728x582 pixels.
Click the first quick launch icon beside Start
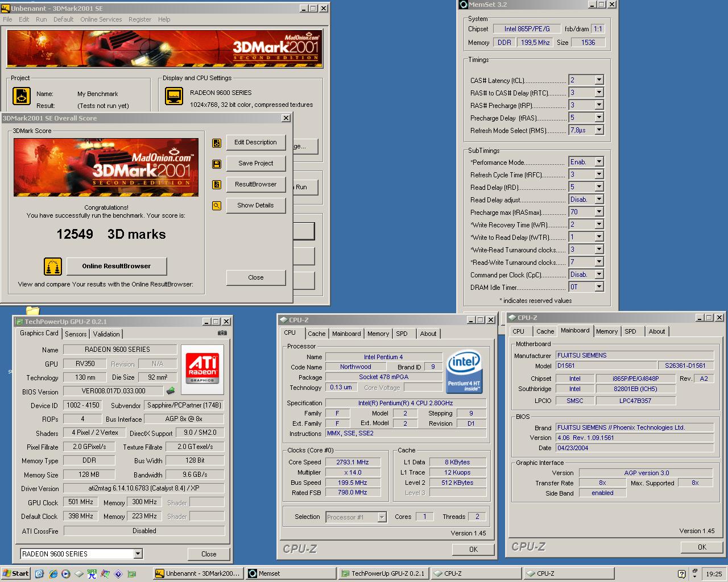(39, 573)
